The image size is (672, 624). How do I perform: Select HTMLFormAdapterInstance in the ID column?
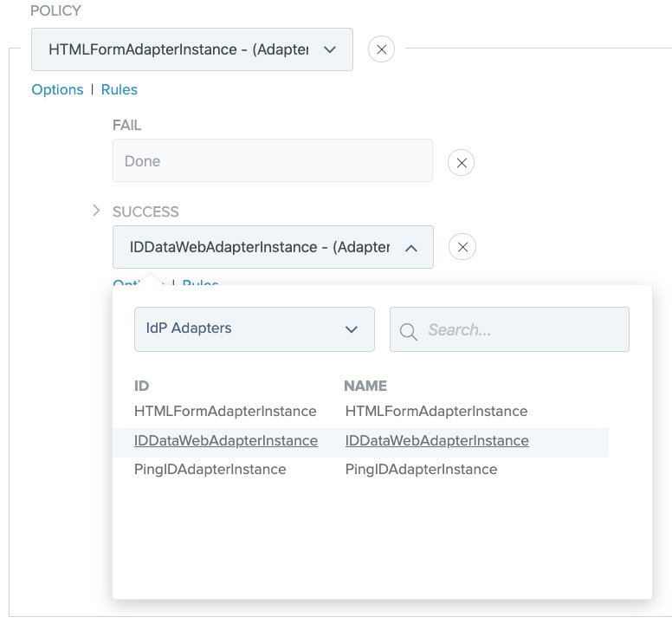[225, 411]
